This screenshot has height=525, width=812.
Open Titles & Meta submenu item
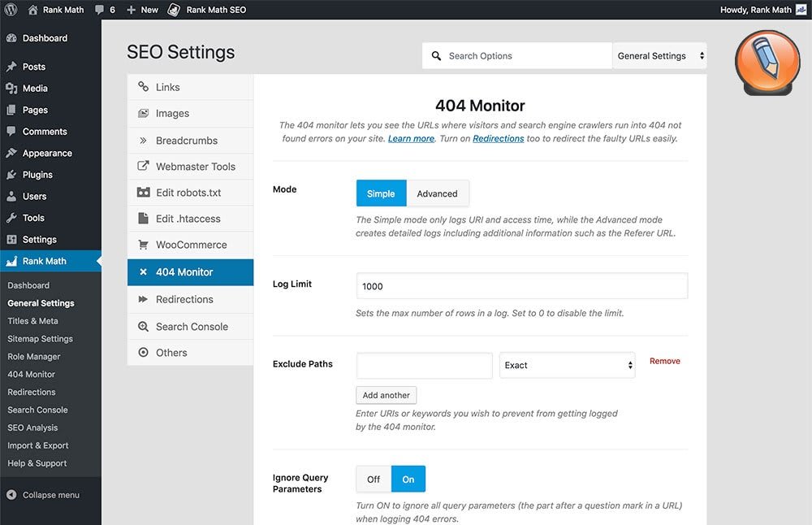[32, 321]
